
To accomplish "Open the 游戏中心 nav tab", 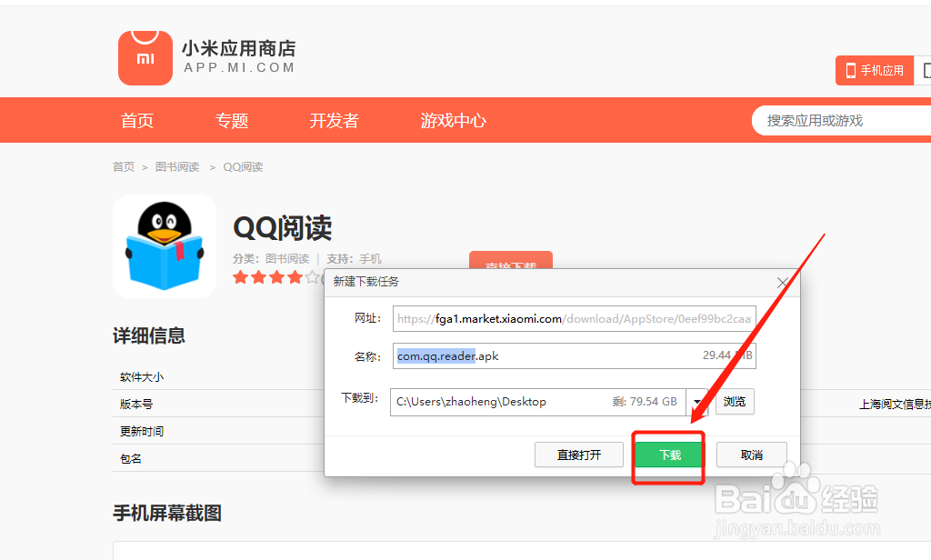I will [x=453, y=121].
